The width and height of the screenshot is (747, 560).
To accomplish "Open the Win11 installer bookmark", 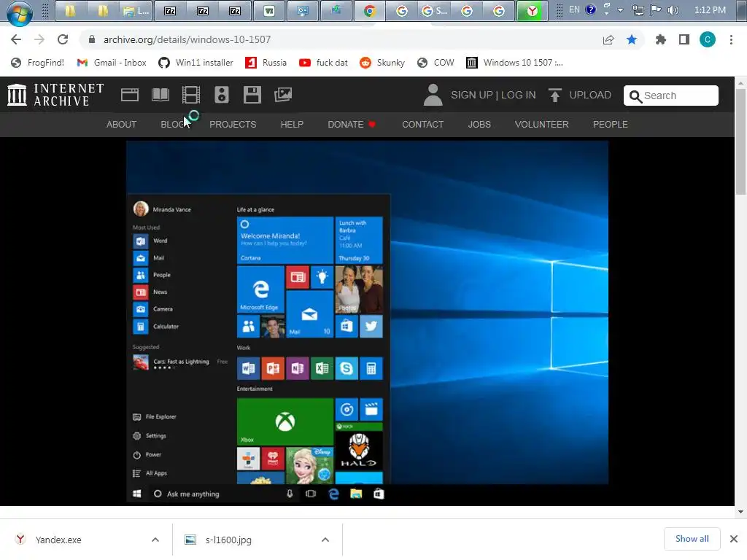I will [x=196, y=63].
